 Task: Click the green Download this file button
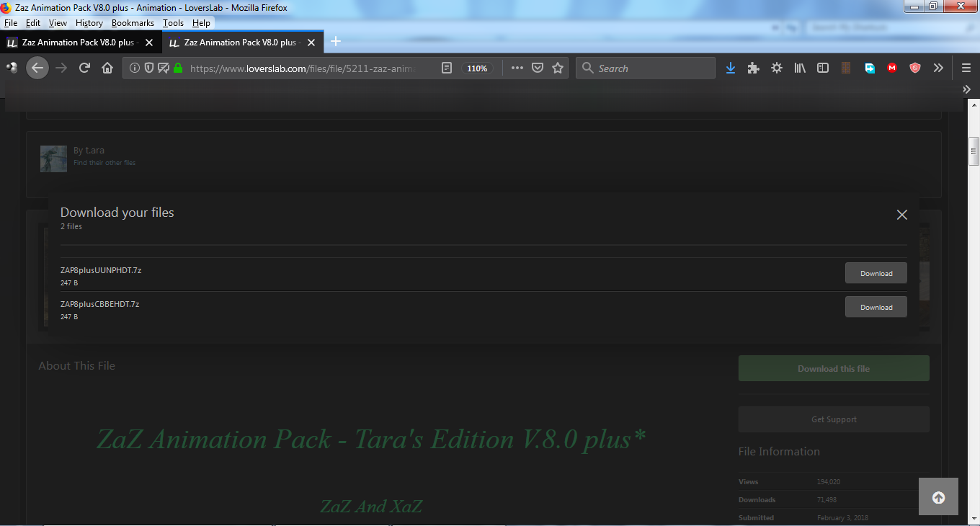[x=834, y=368]
